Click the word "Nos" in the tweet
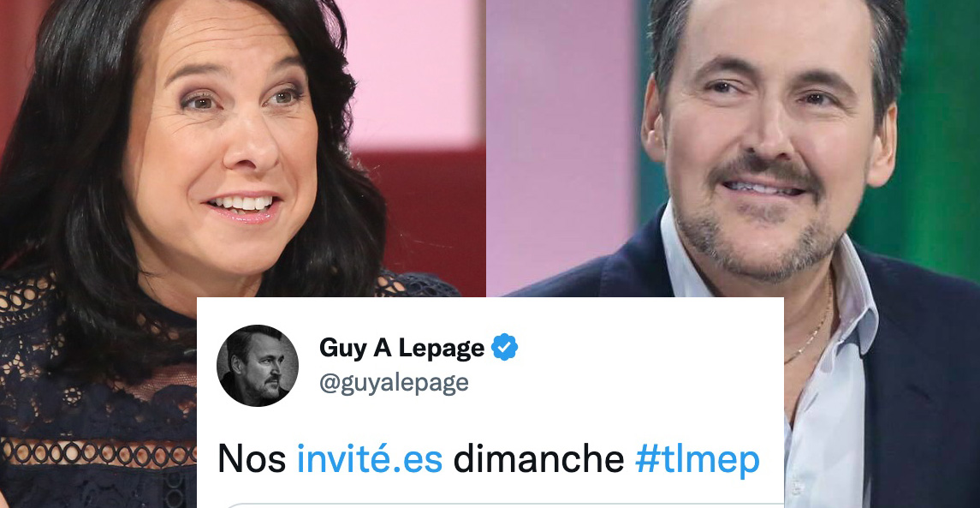This screenshot has height=508, width=980. (x=252, y=460)
